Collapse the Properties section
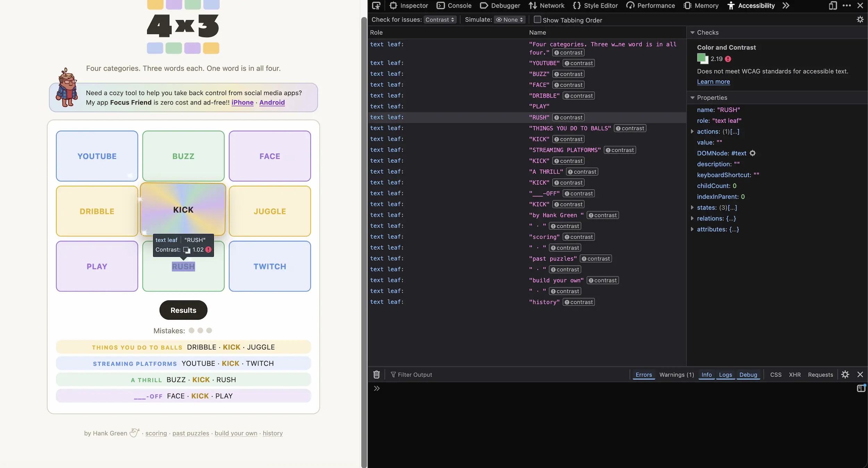Screen dimensions: 868x468 coord(692,98)
